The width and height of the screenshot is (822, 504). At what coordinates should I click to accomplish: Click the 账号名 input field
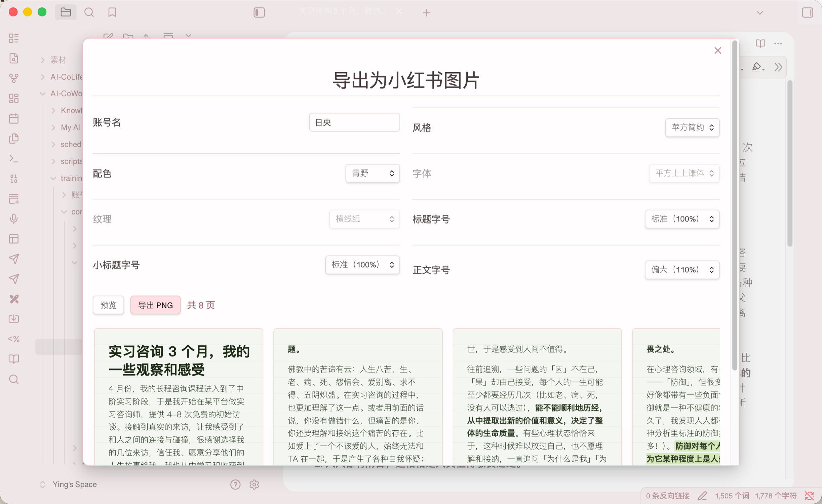pyautogui.click(x=354, y=122)
